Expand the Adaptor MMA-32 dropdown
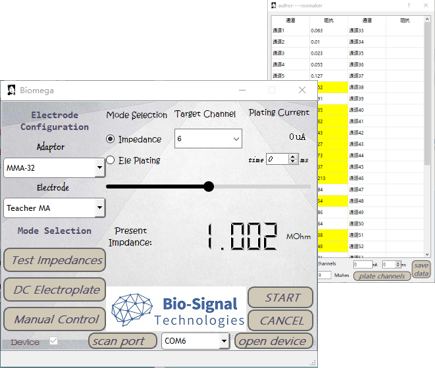This screenshot has width=435, height=368. 99,167
